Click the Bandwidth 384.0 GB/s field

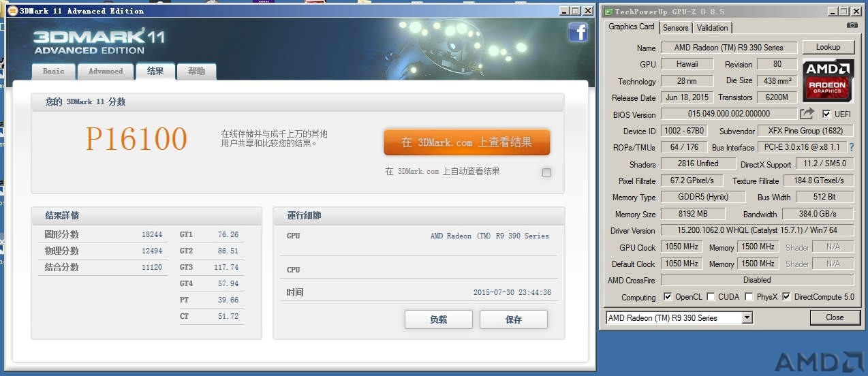(x=818, y=214)
